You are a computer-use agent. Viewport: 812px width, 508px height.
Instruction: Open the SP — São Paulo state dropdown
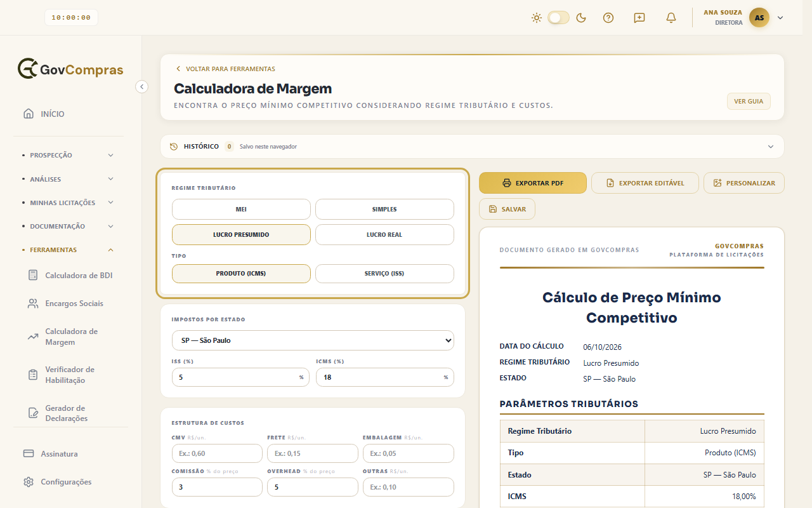313,340
